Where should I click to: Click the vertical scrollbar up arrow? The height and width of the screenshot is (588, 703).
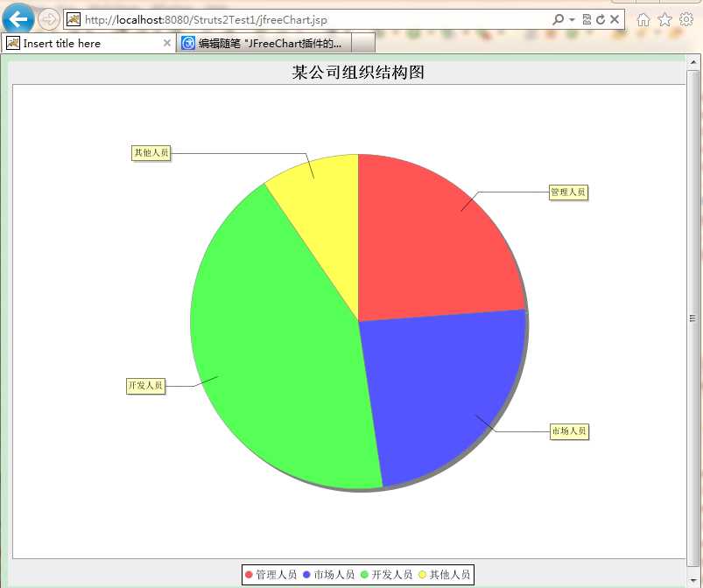pos(692,61)
